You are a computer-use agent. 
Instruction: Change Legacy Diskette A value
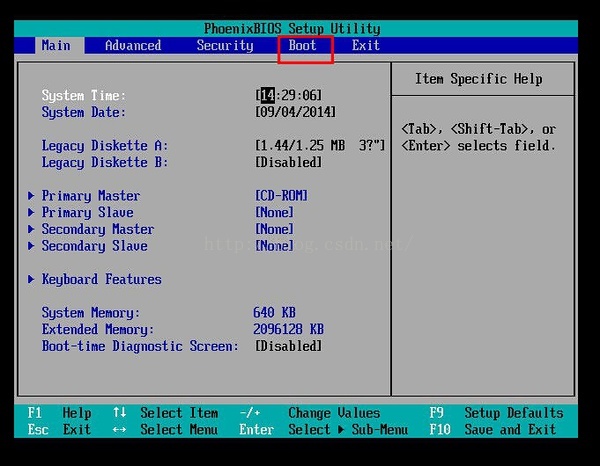pyautogui.click(x=320, y=145)
